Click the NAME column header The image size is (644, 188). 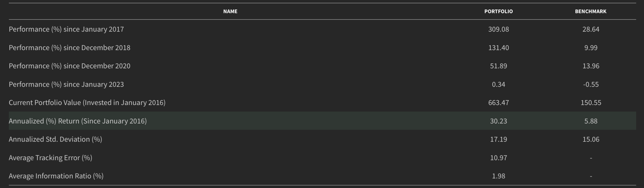coord(230,12)
